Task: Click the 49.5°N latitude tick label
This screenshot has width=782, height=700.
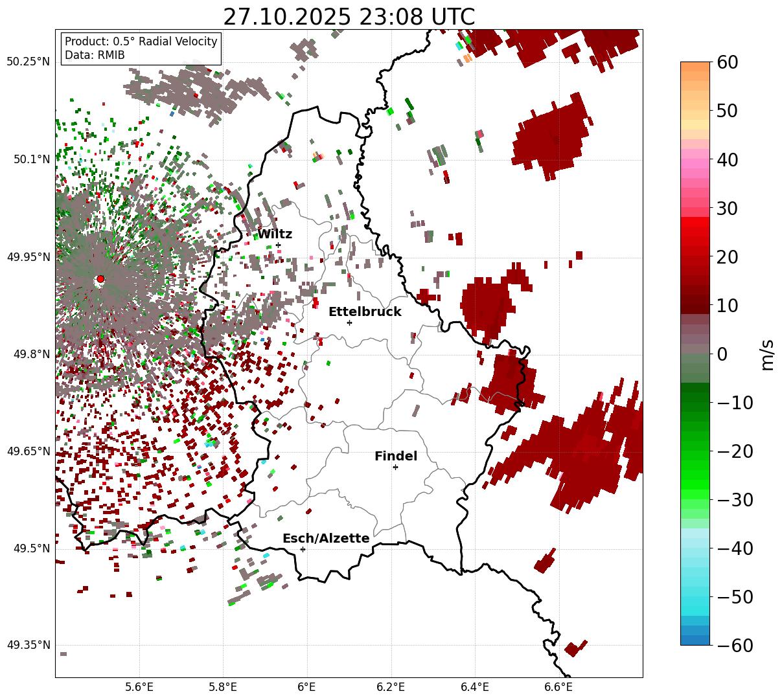Action: [31, 548]
